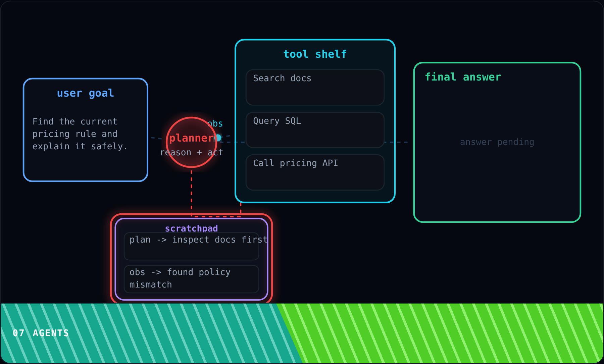Click the teal striped footer segment

pyautogui.click(x=144, y=333)
